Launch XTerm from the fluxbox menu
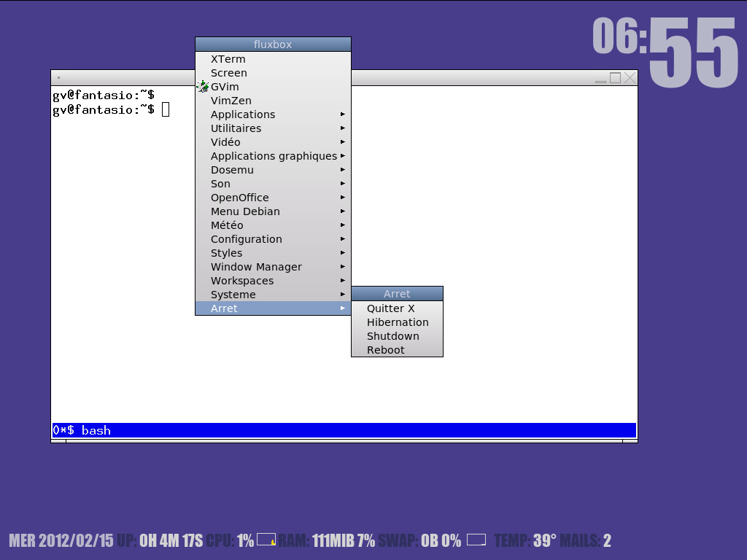Image resolution: width=747 pixels, height=560 pixels. click(x=273, y=59)
